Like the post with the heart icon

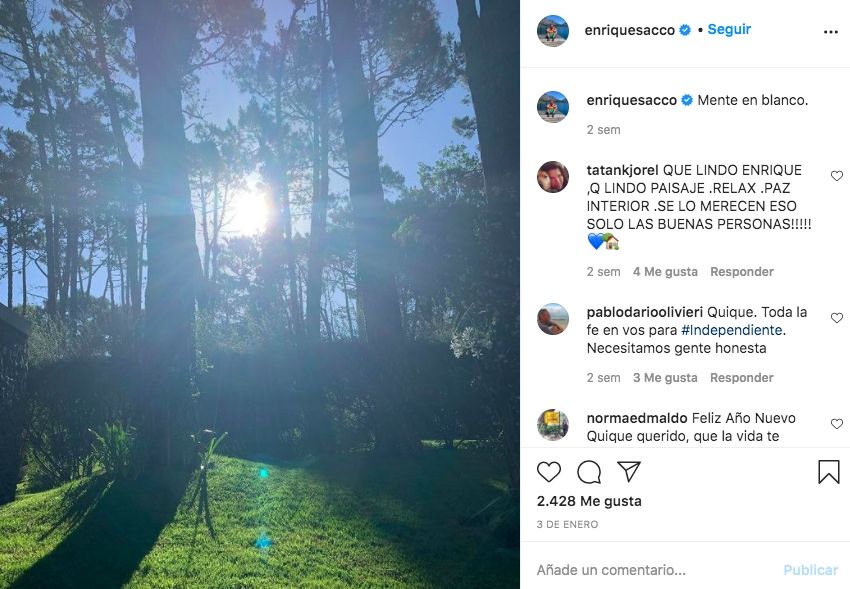point(549,472)
